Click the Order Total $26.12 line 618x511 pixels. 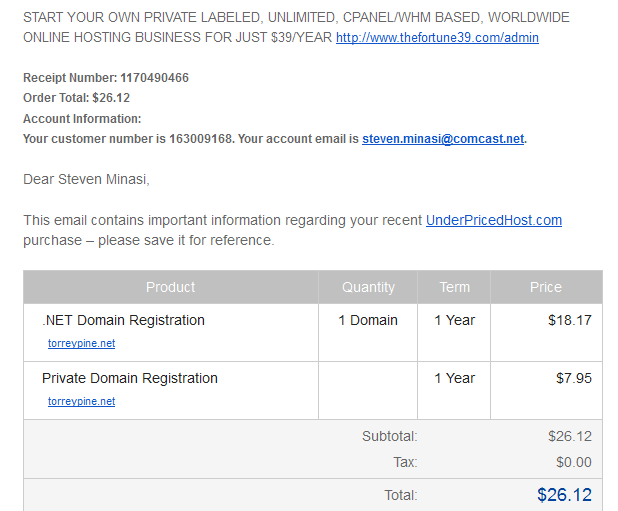pos(76,98)
